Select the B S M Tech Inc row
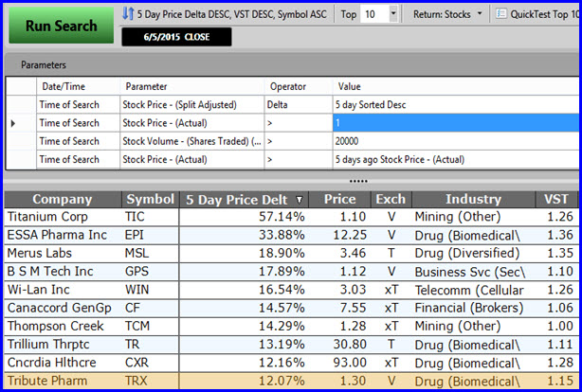This screenshot has width=582, height=392. (x=291, y=272)
